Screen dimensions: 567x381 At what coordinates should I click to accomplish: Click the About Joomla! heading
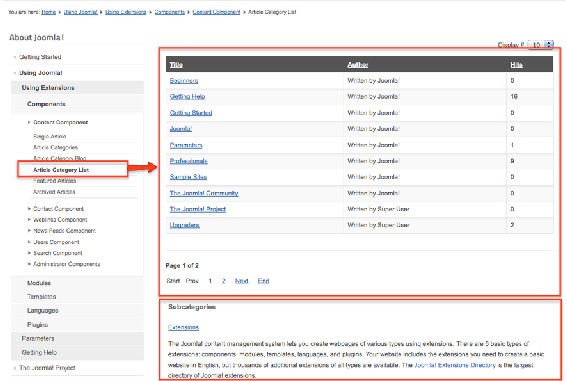coord(37,37)
